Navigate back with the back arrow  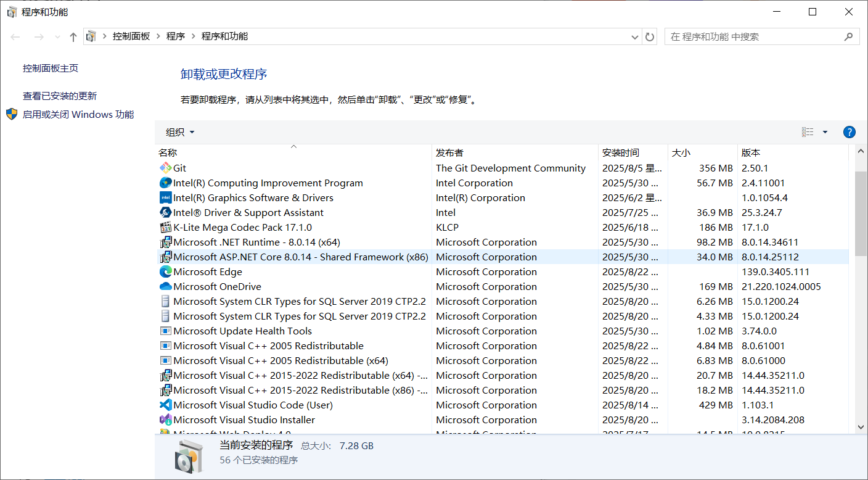[x=16, y=37]
